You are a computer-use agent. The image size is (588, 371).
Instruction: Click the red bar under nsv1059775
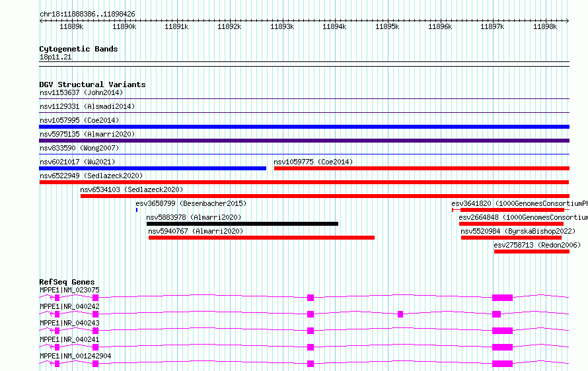(x=422, y=168)
